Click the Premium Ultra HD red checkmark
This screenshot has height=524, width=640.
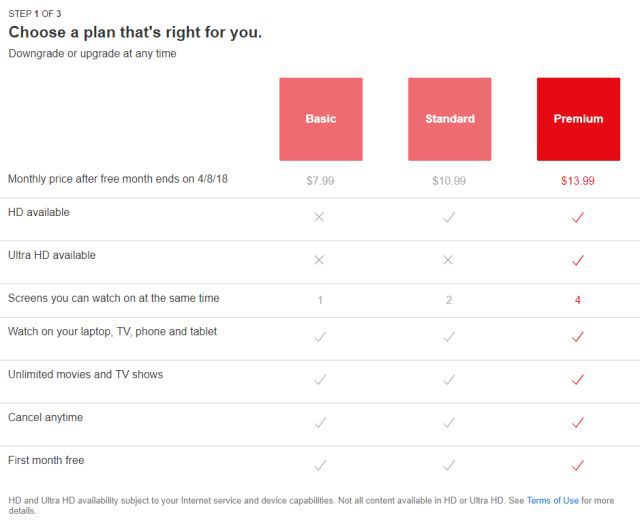pyautogui.click(x=578, y=260)
